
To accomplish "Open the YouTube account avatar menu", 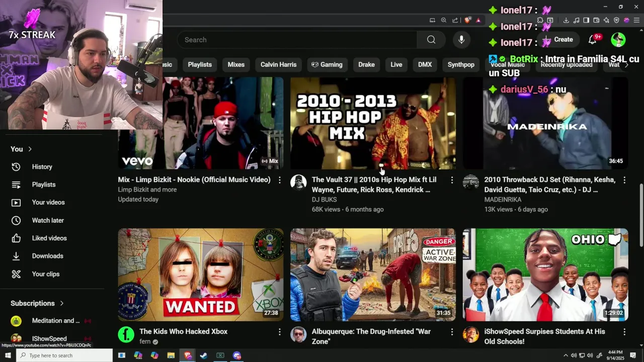I will 618,40.
